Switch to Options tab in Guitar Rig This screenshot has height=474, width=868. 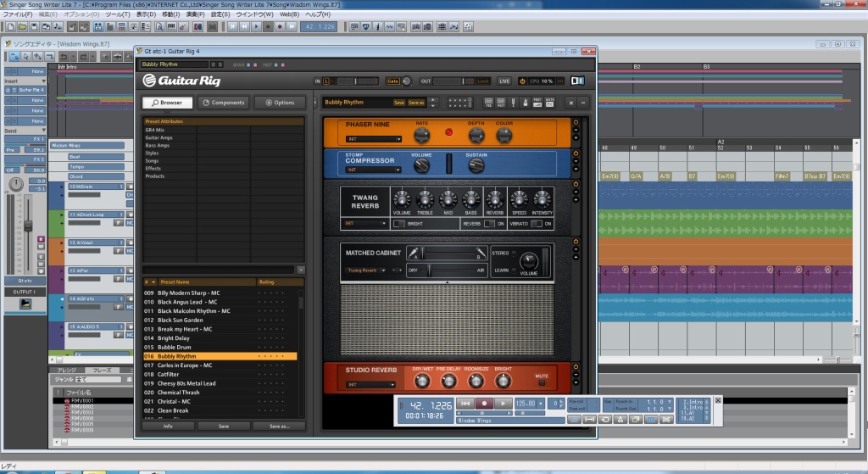tap(280, 103)
